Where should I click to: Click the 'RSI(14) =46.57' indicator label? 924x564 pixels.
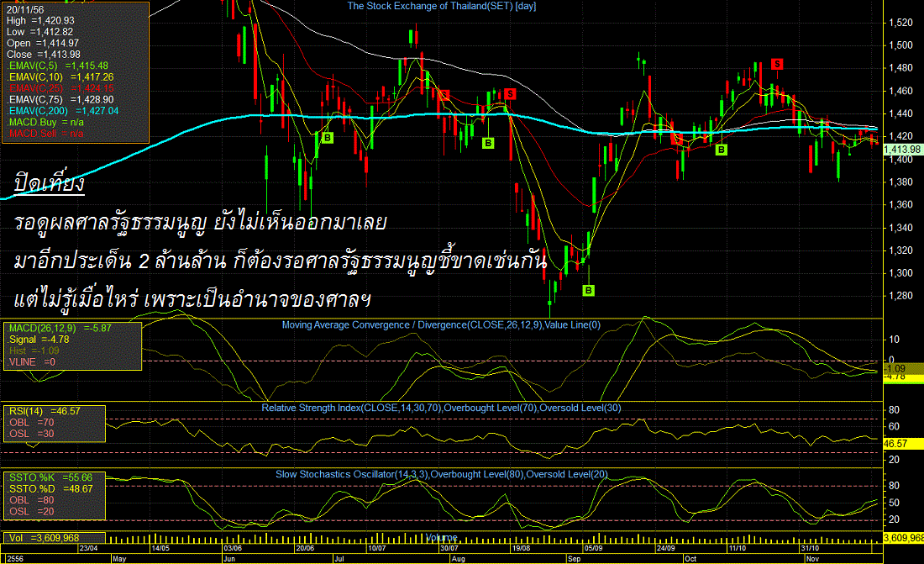[45, 411]
